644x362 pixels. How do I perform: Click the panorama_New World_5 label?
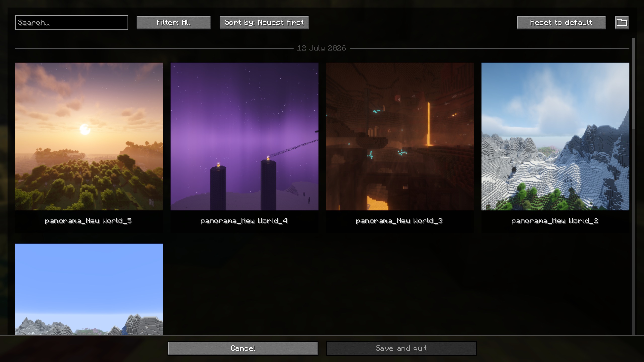[x=89, y=221]
